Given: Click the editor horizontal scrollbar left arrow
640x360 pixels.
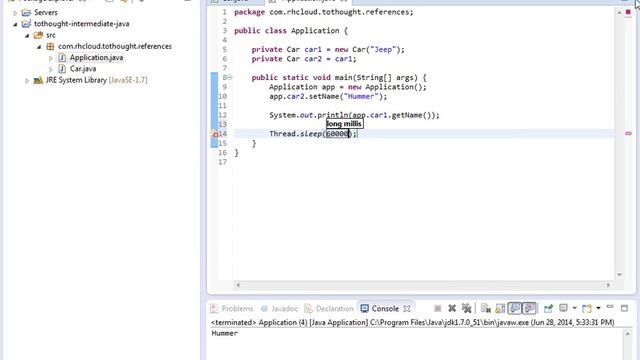Looking at the screenshot, I should [238, 285].
